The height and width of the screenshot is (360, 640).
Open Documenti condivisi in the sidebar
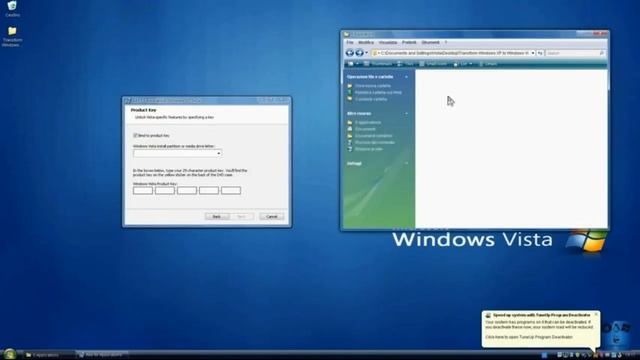pyautogui.click(x=373, y=136)
